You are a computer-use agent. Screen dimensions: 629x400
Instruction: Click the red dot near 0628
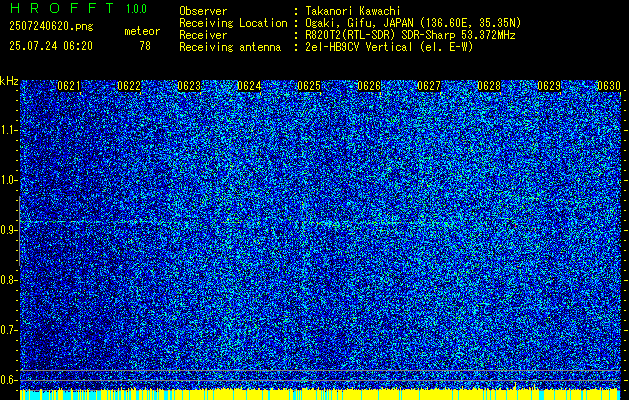click(515, 227)
